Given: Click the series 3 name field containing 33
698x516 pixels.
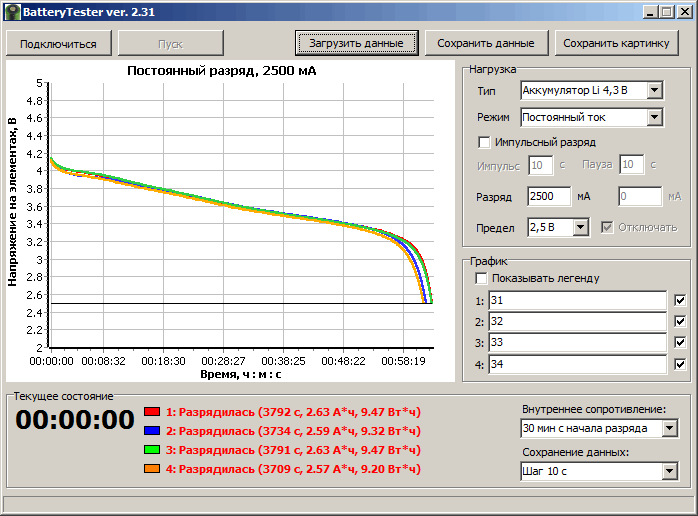Looking at the screenshot, I should (x=577, y=342).
